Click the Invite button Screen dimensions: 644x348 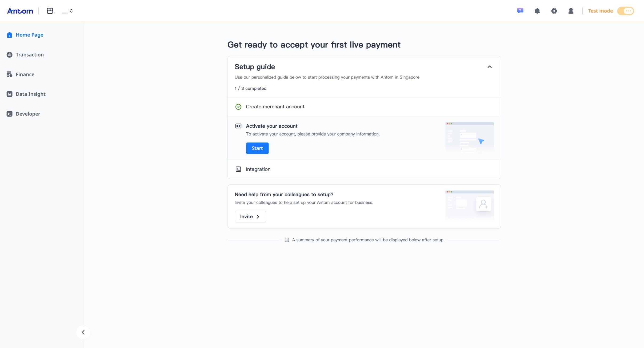click(250, 217)
